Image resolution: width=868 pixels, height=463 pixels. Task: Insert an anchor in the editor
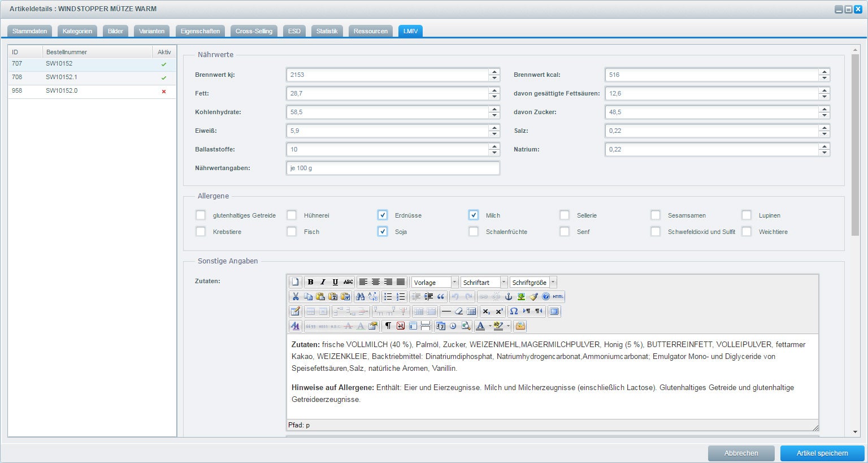[508, 297]
